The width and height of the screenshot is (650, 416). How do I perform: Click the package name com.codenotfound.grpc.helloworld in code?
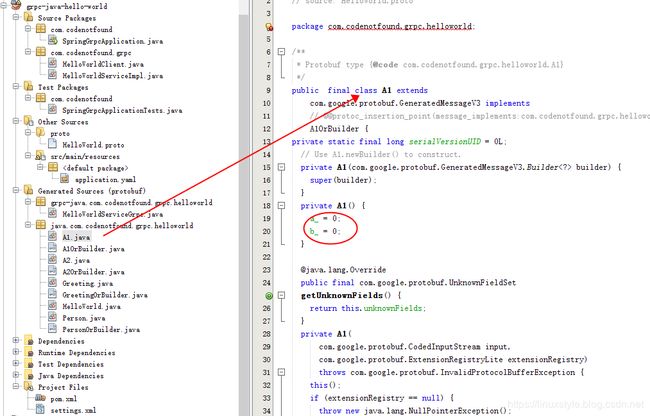400,26
